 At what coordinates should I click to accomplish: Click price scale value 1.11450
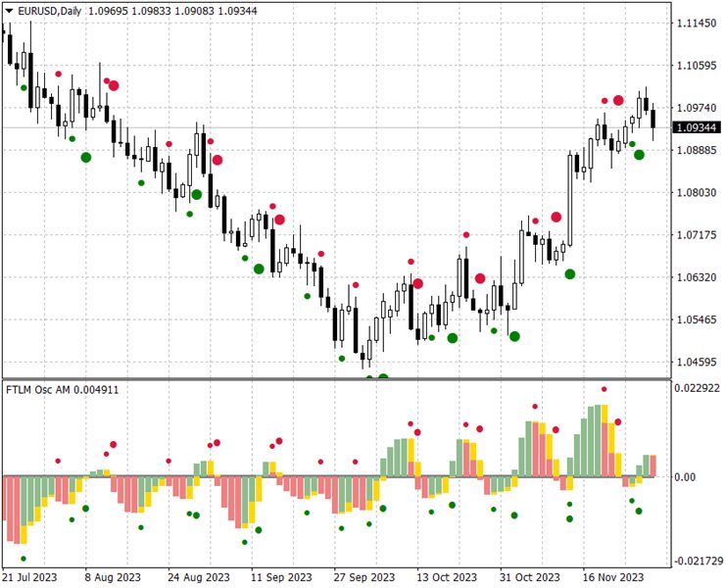(697, 24)
